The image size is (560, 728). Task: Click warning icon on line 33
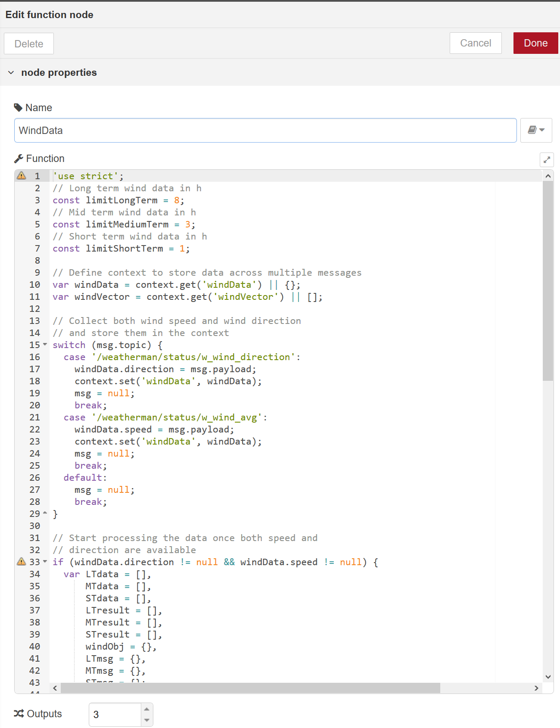tap(21, 562)
